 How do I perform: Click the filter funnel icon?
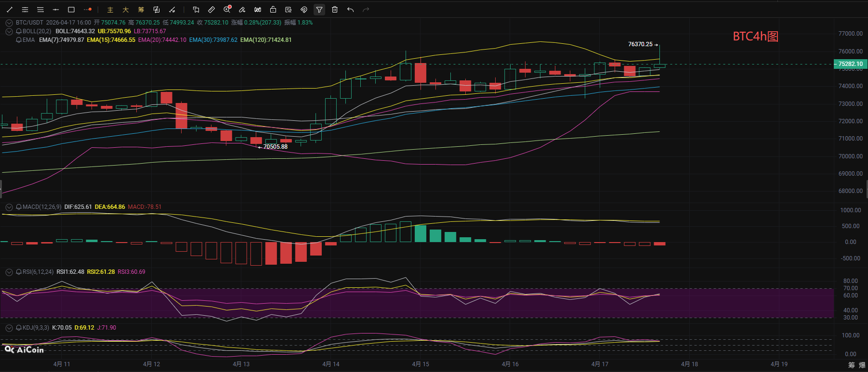coord(319,10)
